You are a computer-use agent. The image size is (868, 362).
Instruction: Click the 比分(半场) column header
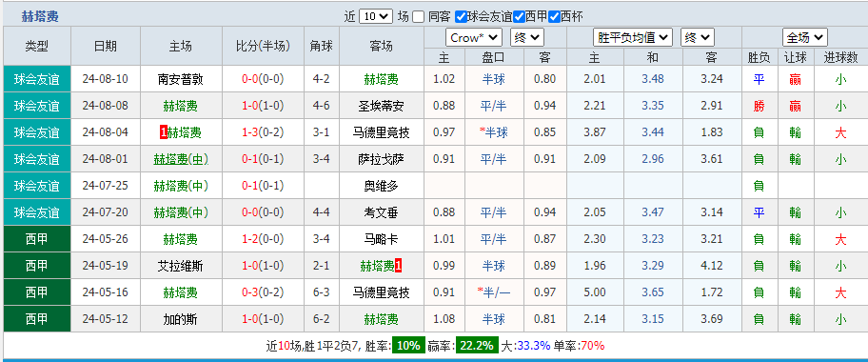point(263,47)
